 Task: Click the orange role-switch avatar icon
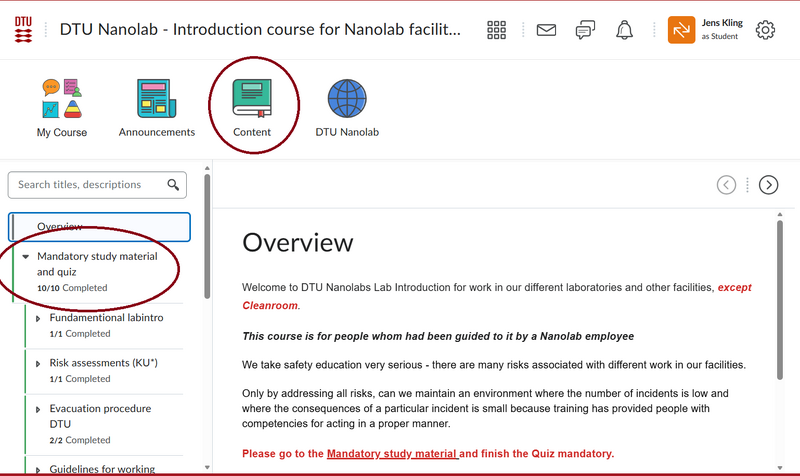click(x=681, y=30)
